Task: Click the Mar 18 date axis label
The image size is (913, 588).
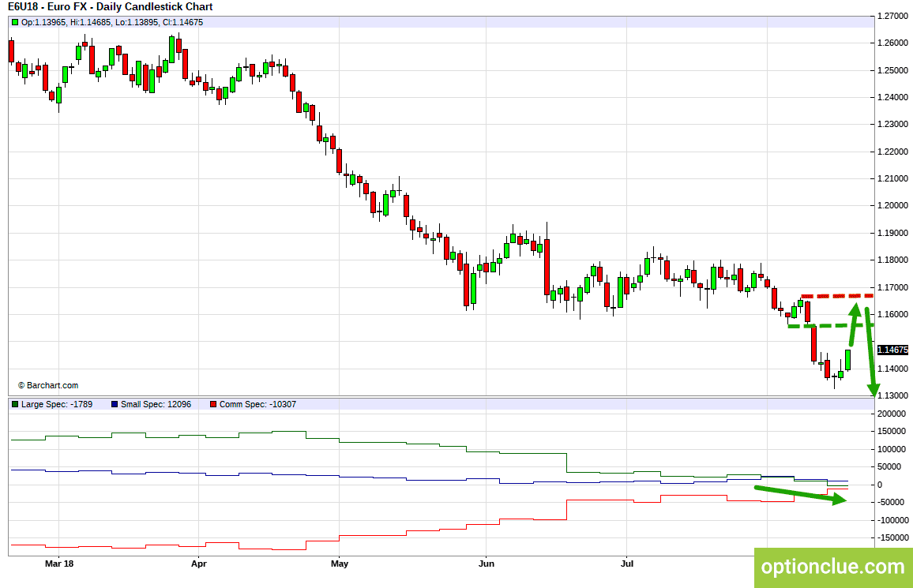Action: coord(59,564)
